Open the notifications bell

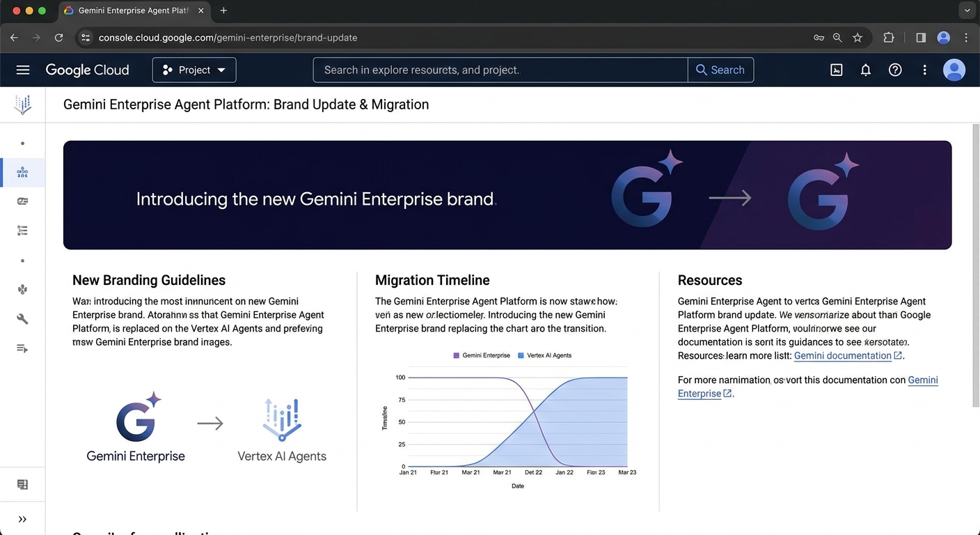[x=866, y=70]
